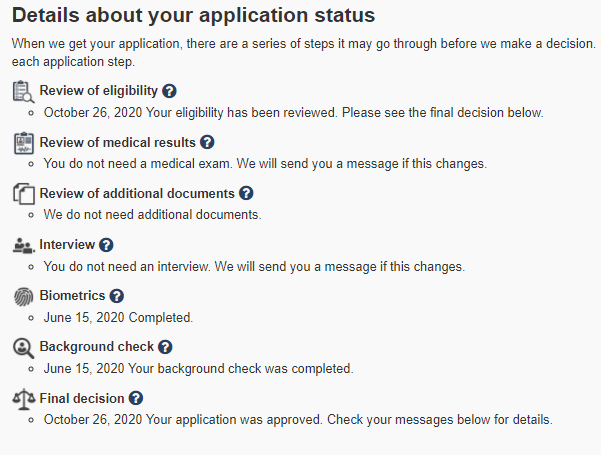Screen dimensions: 601x455
Task: Open the Biometrics help question mark
Action: tap(117, 296)
